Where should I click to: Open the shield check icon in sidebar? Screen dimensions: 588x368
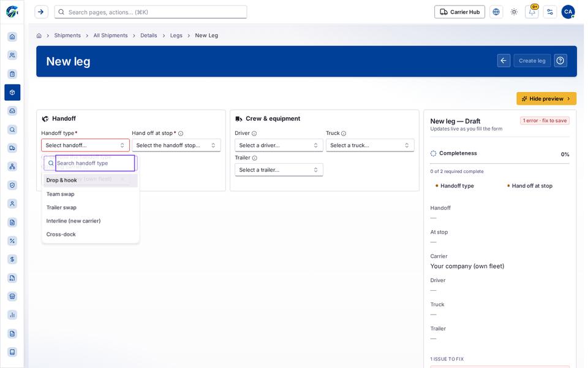[x=12, y=185]
